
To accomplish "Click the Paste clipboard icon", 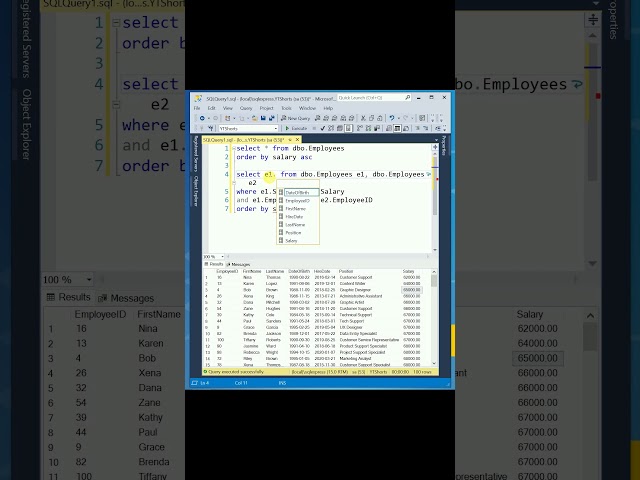I will click(x=380, y=118).
